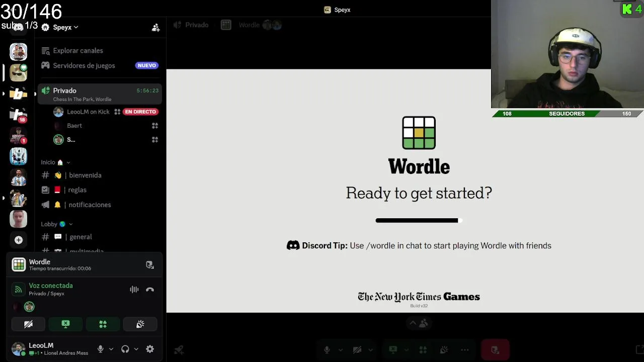Mute microphone in bottom call bar
This screenshot has height=362, width=644.
(x=327, y=350)
